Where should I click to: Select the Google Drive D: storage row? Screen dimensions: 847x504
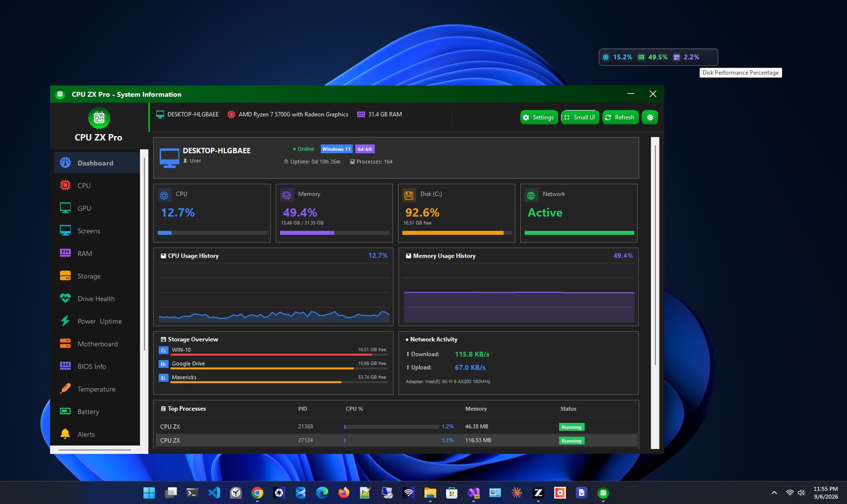(x=273, y=364)
